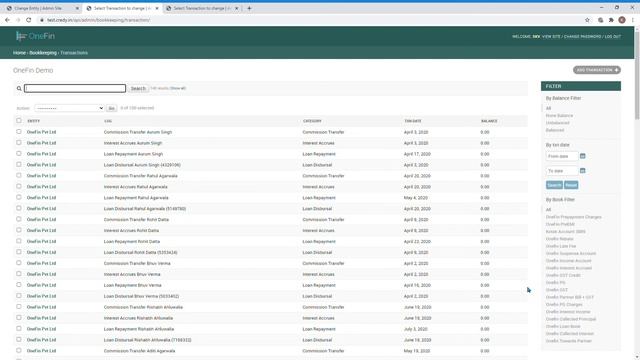Image resolution: width=640 pixels, height=360 pixels.
Task: Open the Loan Repayment Rahul Agarwala log entry
Action: [x=136, y=198]
